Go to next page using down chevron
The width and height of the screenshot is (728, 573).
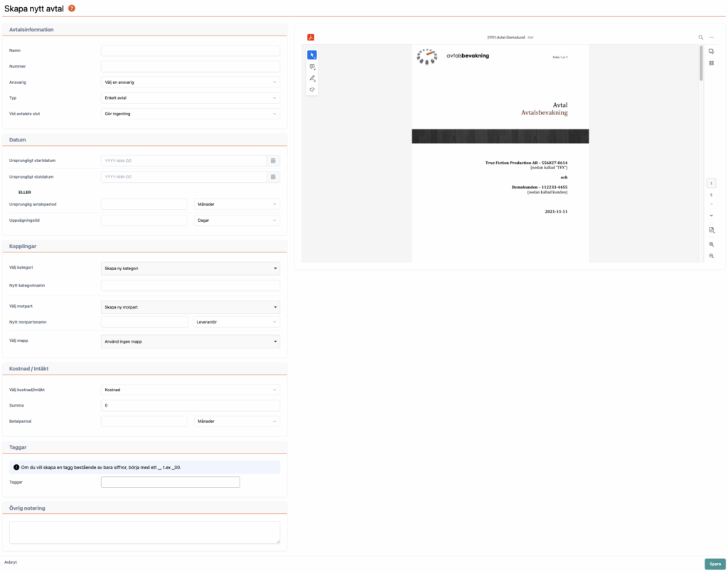712,215
